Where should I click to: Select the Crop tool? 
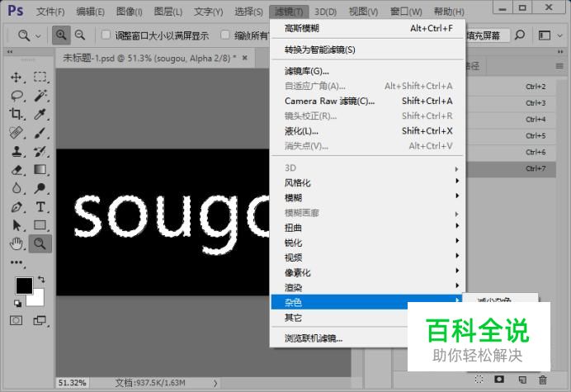tap(16, 114)
